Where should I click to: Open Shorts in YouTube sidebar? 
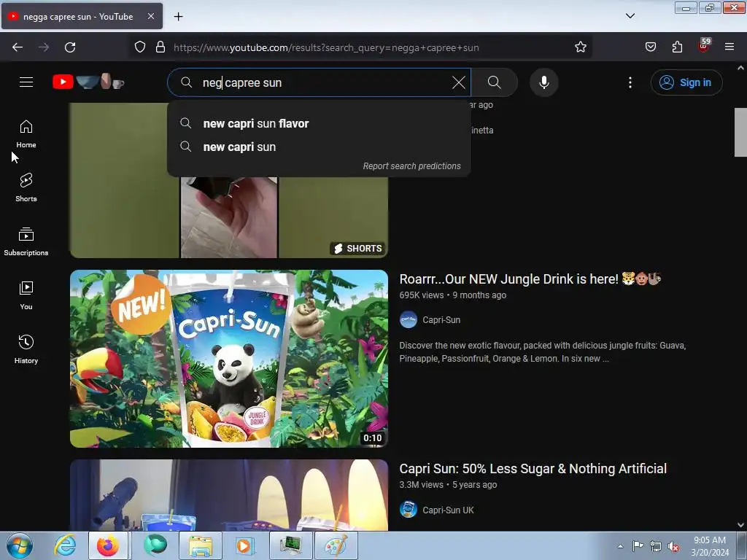[x=26, y=187]
